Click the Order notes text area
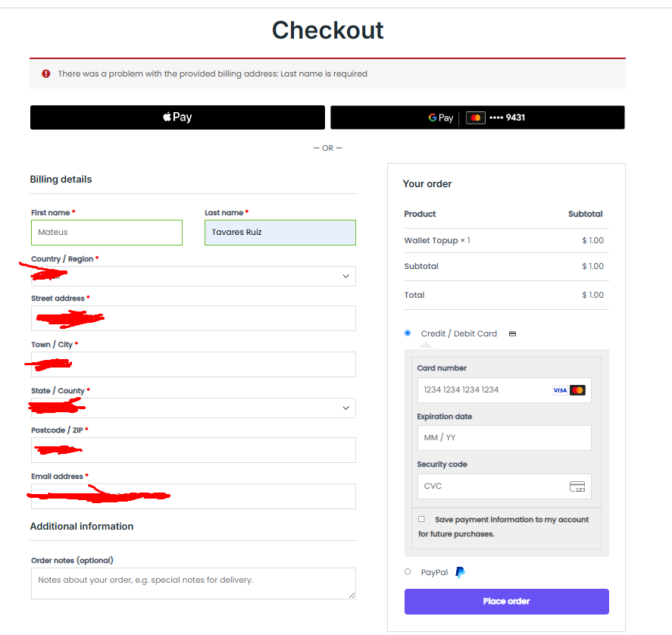 193,583
